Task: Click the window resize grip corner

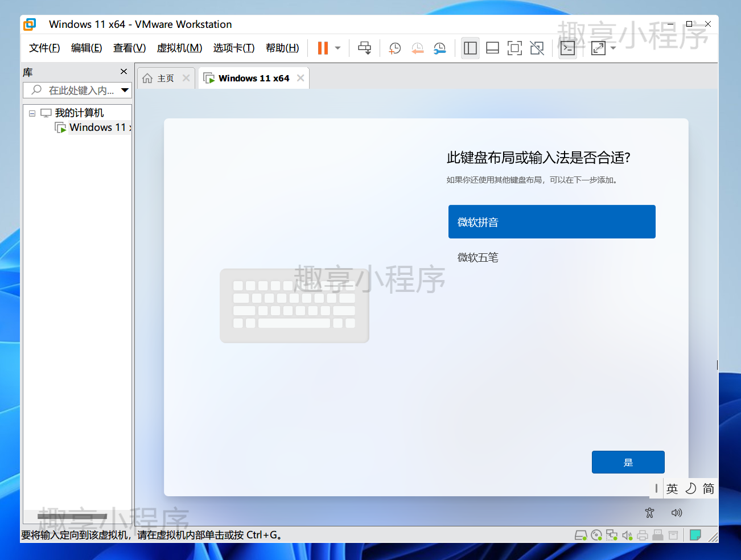Action: click(713, 537)
